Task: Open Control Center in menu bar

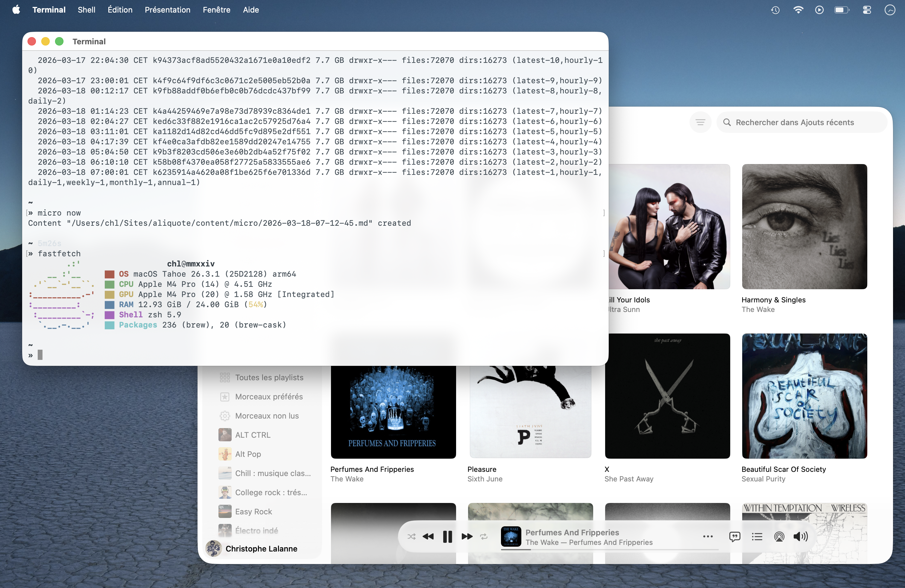Action: click(867, 10)
